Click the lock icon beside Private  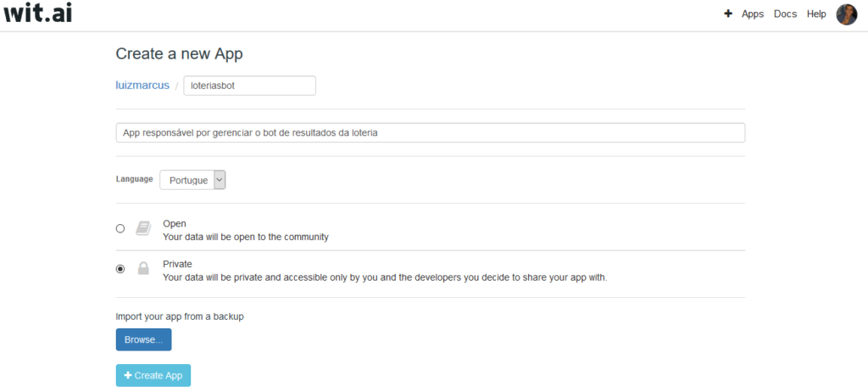pos(143,269)
